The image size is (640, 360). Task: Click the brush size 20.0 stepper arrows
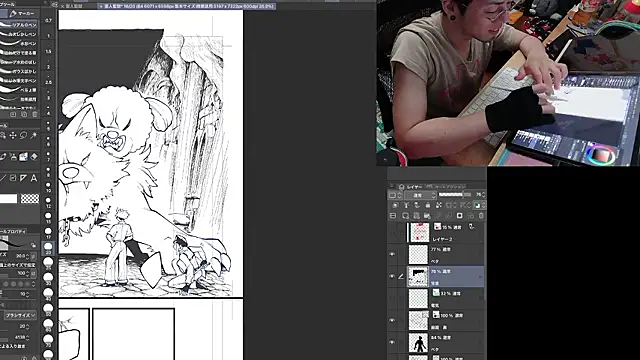coord(27,256)
